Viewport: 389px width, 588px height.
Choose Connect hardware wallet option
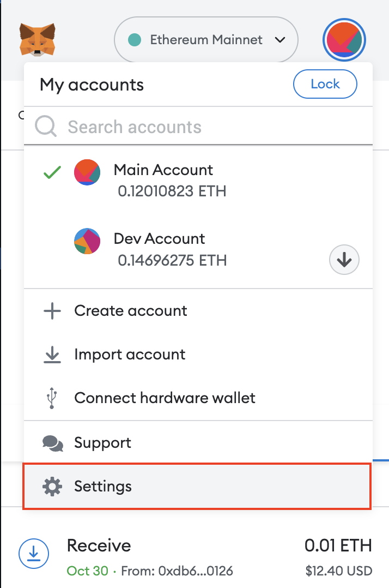click(165, 398)
